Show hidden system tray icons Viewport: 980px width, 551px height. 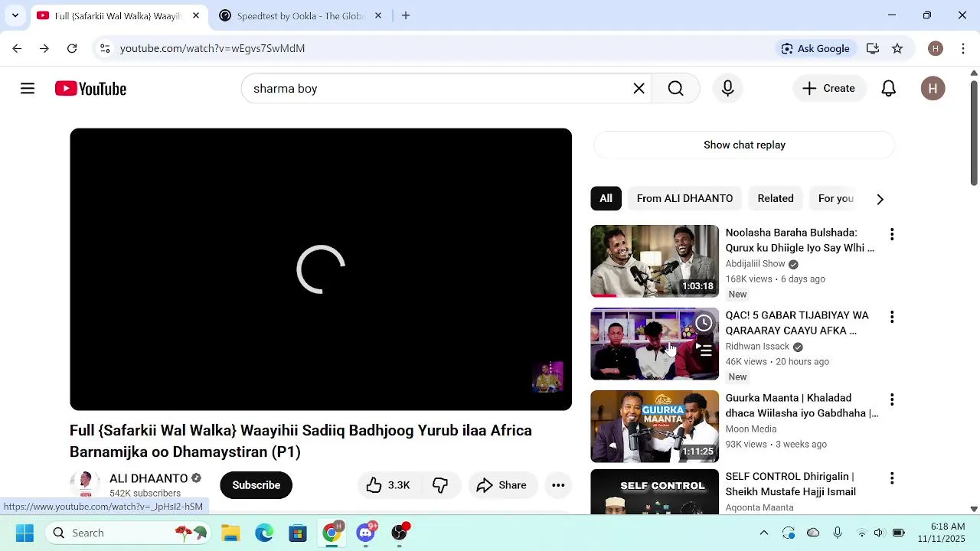click(763, 533)
